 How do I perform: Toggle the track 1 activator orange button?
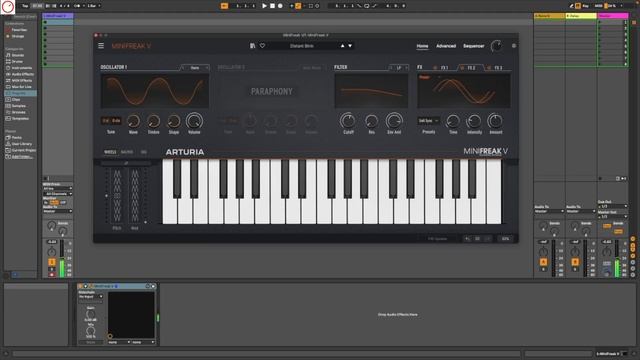click(52, 262)
